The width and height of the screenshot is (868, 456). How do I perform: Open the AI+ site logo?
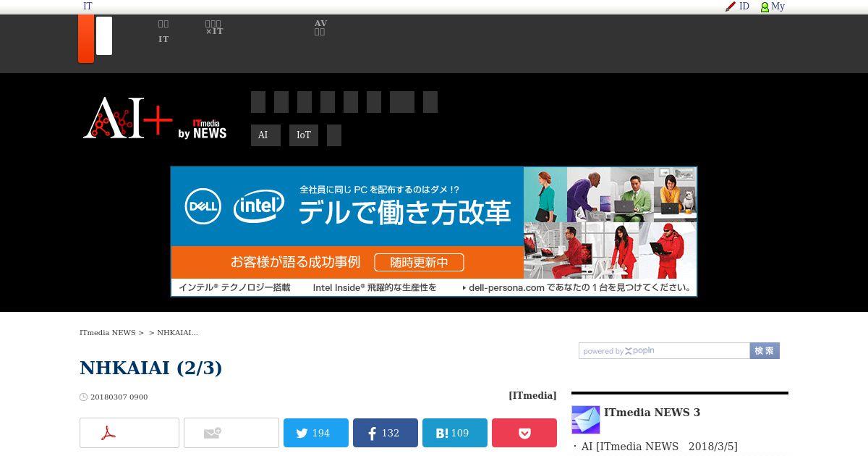[x=128, y=117]
